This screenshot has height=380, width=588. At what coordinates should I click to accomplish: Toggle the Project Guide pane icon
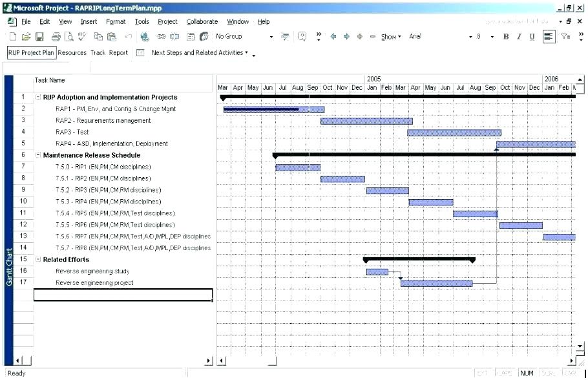point(140,53)
